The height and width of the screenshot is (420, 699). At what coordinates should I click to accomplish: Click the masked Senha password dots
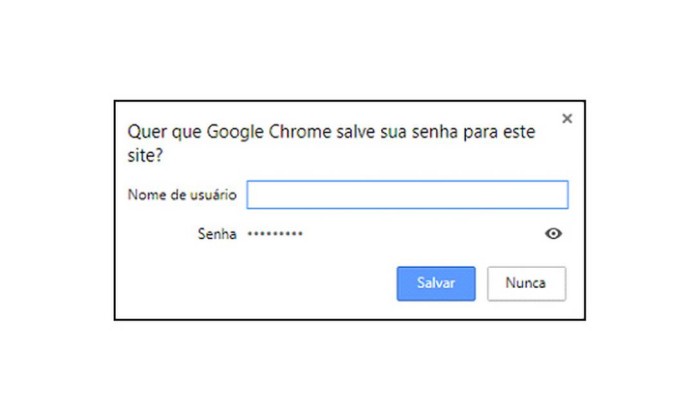pyautogui.click(x=275, y=234)
